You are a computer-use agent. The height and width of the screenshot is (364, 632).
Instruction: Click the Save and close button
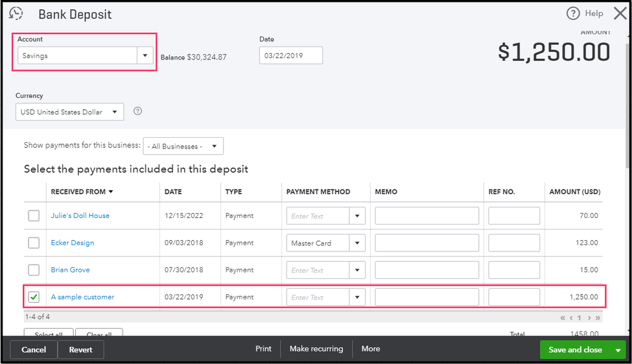coord(575,350)
